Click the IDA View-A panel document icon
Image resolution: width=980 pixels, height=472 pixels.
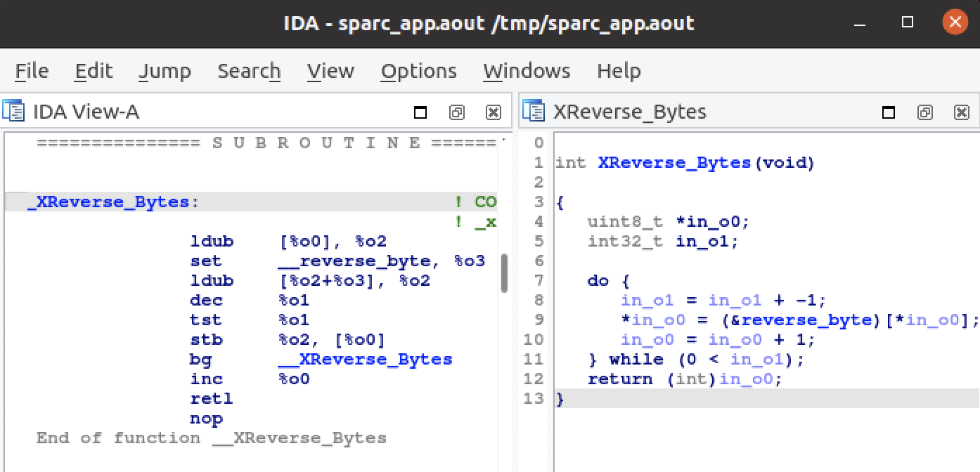click(13, 112)
